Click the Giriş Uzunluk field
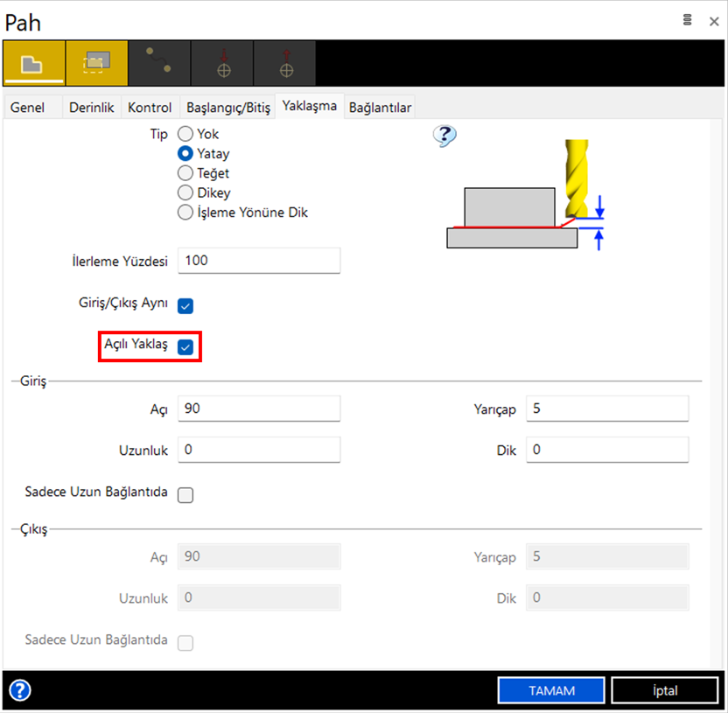Image resolution: width=728 pixels, height=713 pixels. [259, 450]
